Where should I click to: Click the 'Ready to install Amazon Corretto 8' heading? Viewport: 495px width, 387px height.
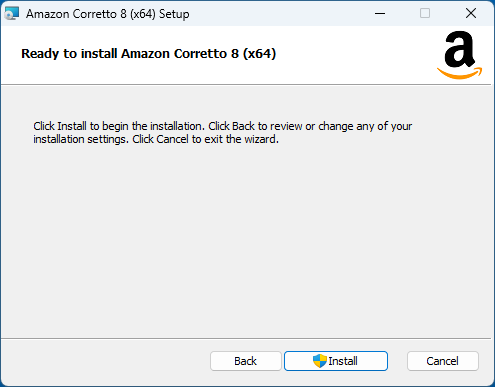point(149,54)
